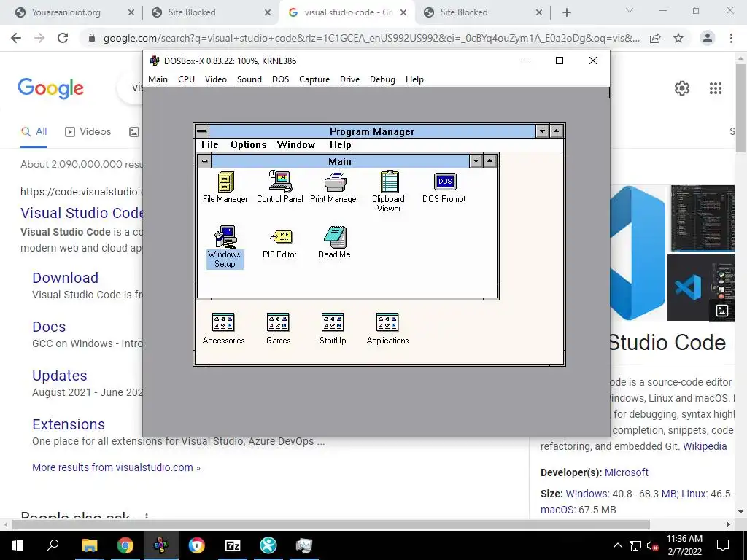Open the Docs sitelink
Screen dimensions: 747x560
[49, 327]
